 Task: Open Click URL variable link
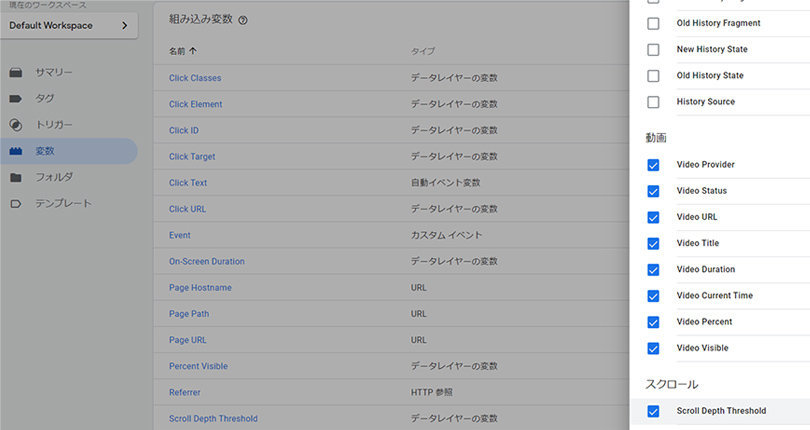187,209
